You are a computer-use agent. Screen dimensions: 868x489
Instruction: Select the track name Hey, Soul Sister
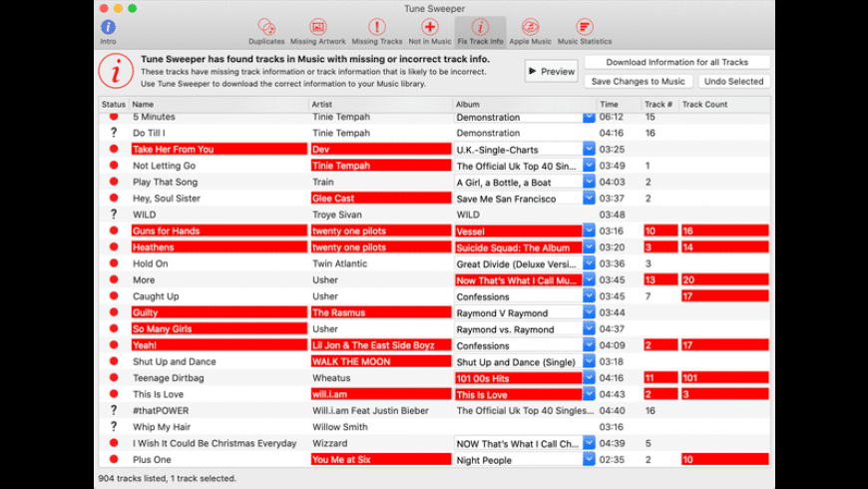click(166, 198)
